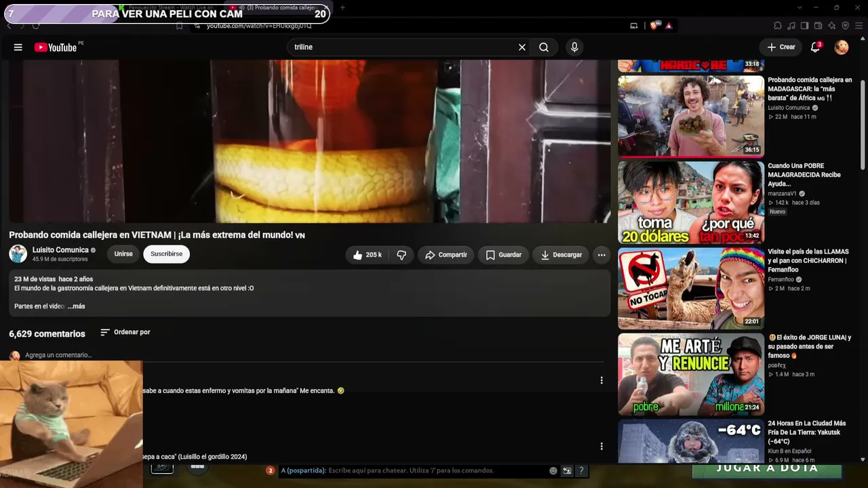Screen dimensions: 868x488
Task: Dislike the video with the thumbs-down
Action: click(x=401, y=255)
